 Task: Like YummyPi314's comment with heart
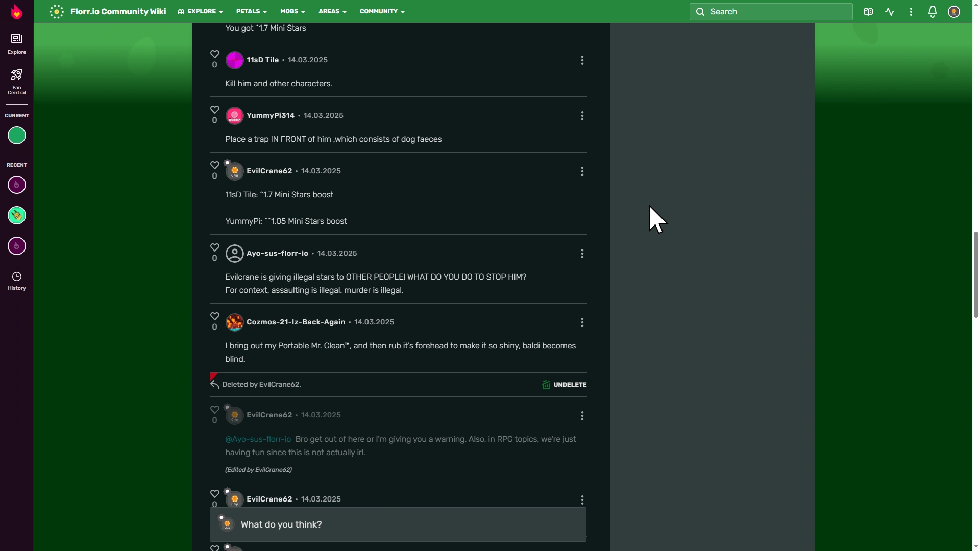[x=214, y=110]
